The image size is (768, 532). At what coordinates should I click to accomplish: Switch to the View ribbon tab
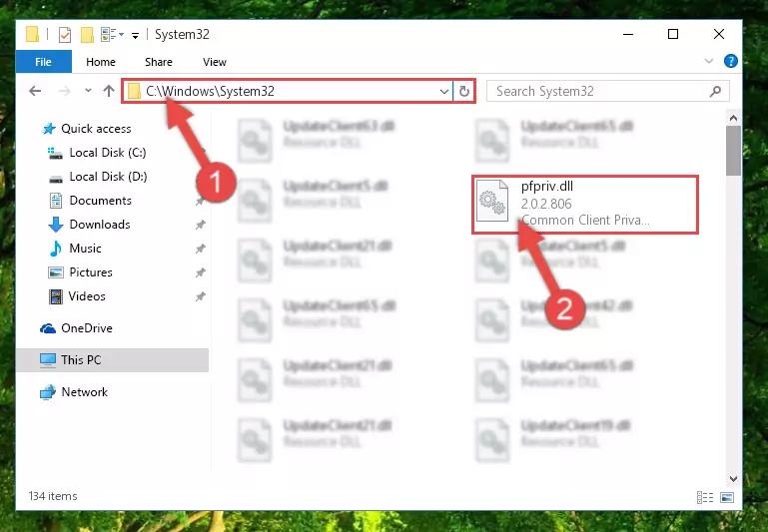(215, 62)
